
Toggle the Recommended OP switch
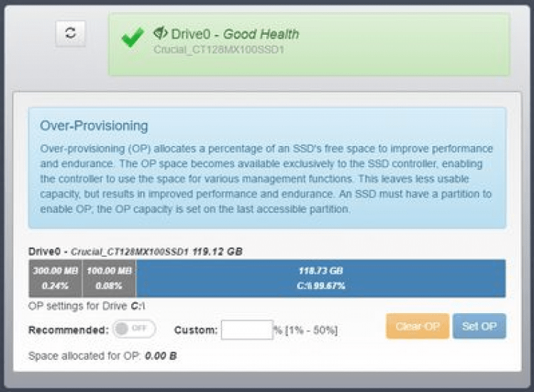click(134, 329)
